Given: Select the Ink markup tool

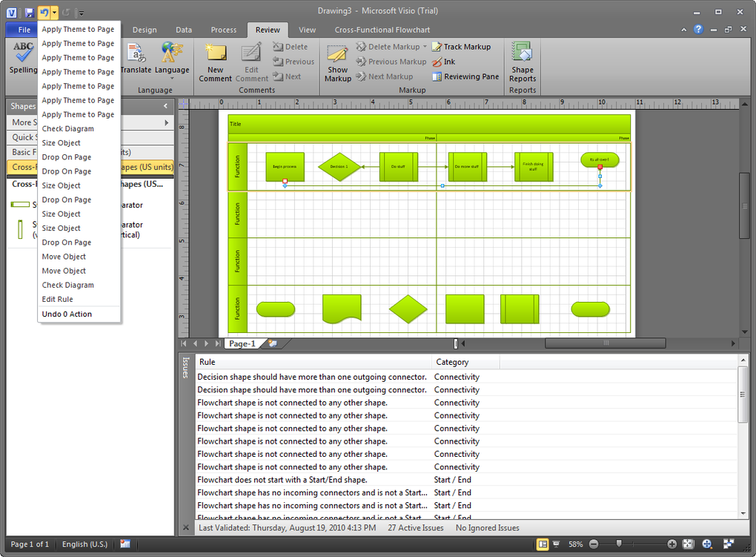Looking at the screenshot, I should pyautogui.click(x=443, y=62).
